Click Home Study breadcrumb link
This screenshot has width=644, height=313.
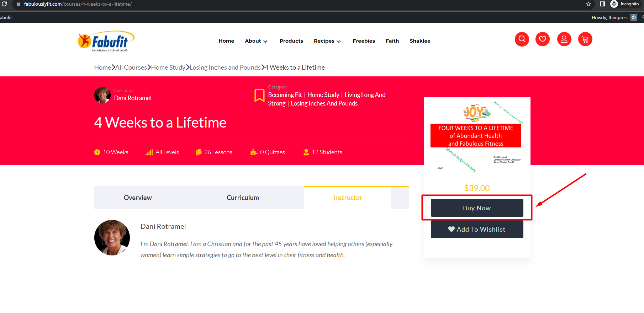(x=168, y=68)
